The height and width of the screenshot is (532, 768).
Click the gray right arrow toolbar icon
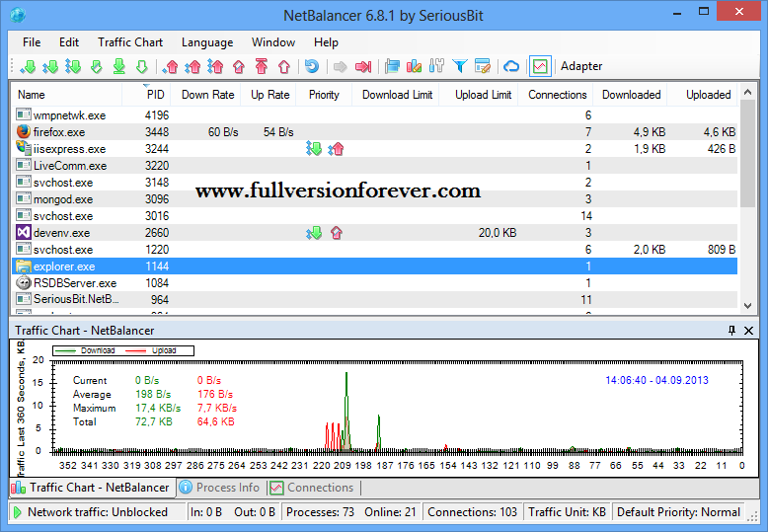tap(340, 66)
